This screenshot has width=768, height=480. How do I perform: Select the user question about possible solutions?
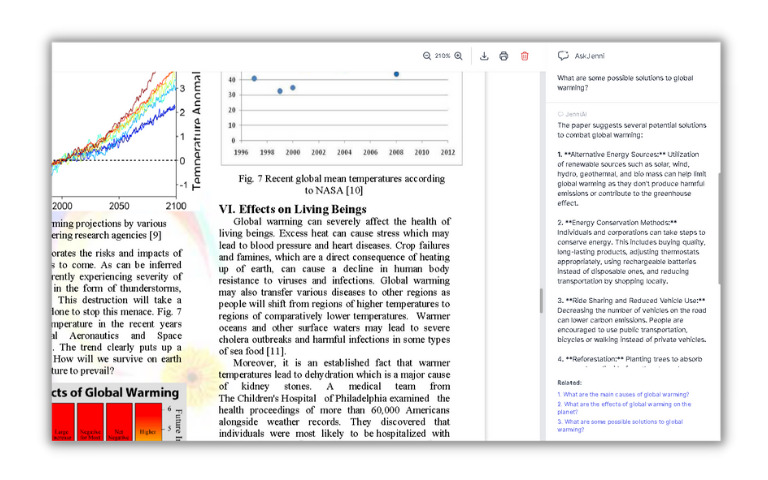(x=625, y=83)
